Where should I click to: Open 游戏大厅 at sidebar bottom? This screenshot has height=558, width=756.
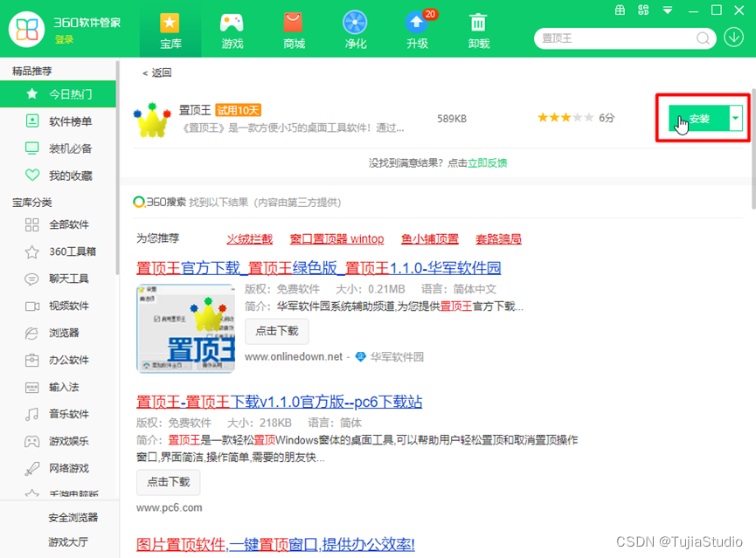coord(68,542)
